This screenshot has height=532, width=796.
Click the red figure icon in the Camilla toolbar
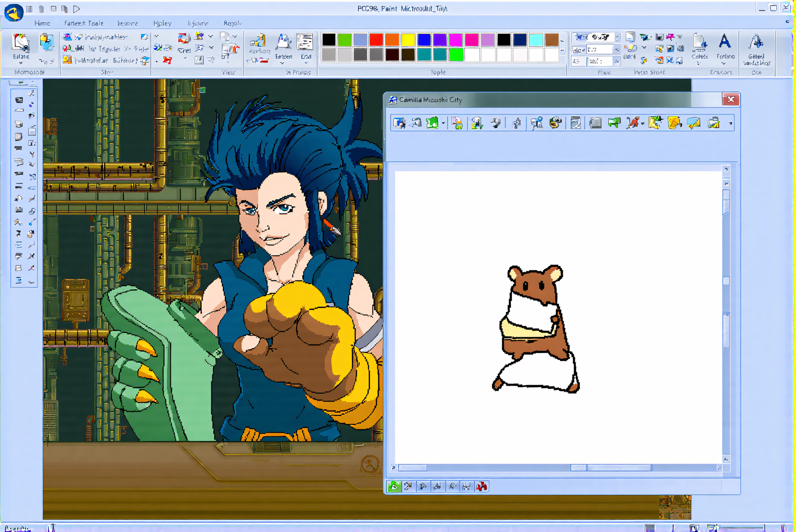632,123
